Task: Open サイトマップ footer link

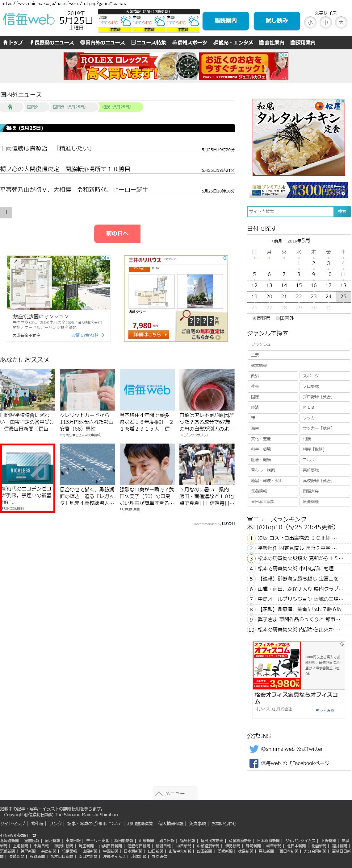Action: point(12,823)
